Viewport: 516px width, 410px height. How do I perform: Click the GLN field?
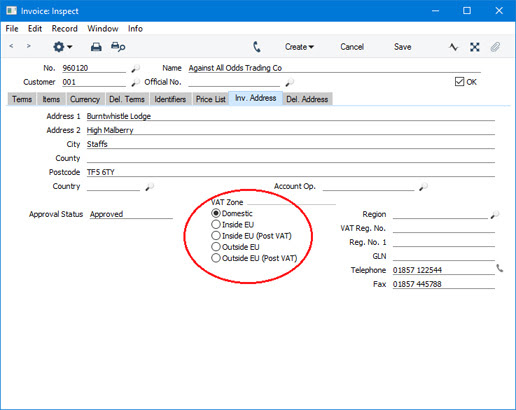tap(444, 256)
